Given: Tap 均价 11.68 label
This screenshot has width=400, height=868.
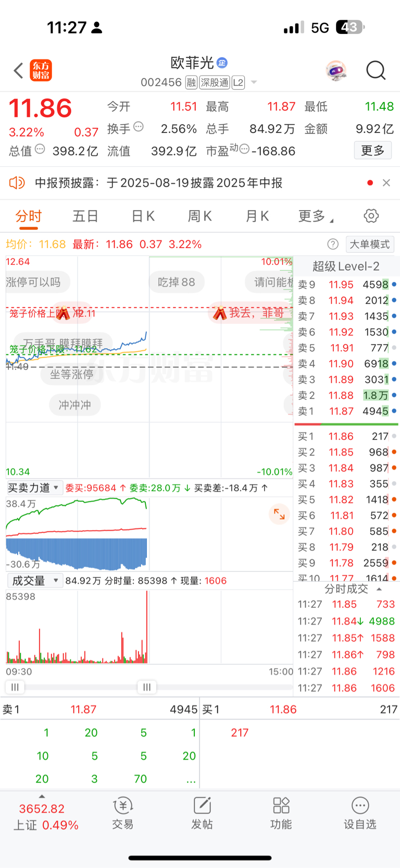Looking at the screenshot, I should click(x=36, y=244).
